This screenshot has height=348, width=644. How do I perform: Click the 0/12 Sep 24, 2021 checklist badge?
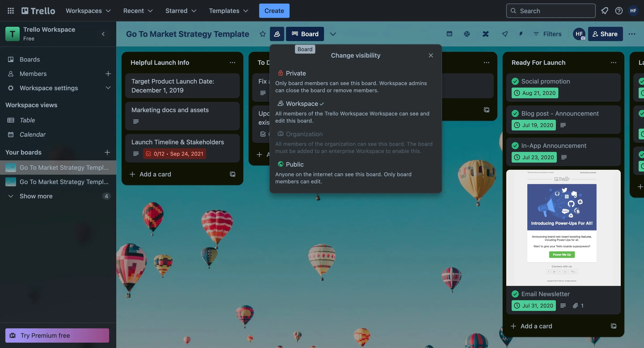(174, 154)
